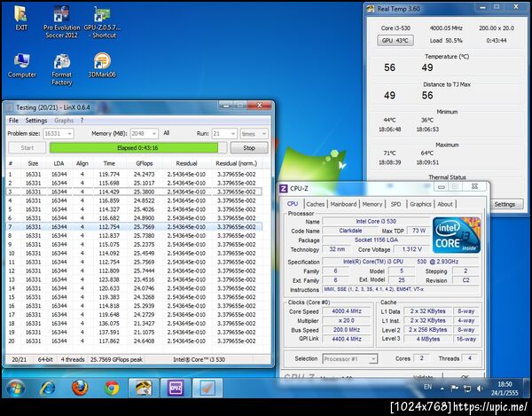The image size is (532, 416).
Task: Click the CPU-Z window title icon
Action: point(284,188)
